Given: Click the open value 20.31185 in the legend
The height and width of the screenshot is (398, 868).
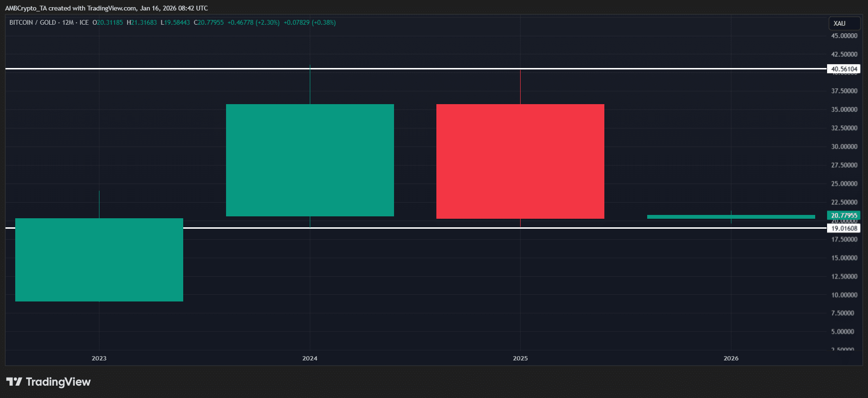Looking at the screenshot, I should (x=109, y=22).
